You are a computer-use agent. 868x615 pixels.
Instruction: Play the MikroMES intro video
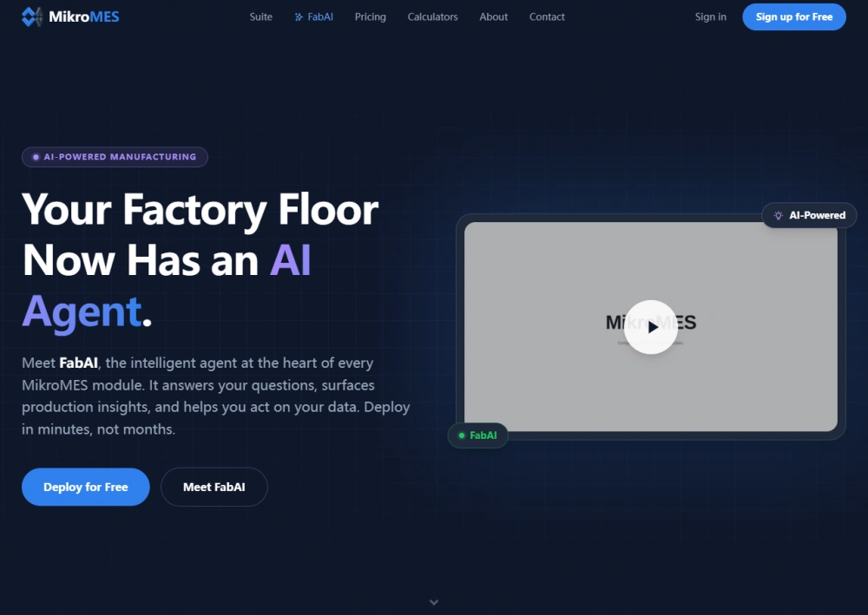click(651, 327)
